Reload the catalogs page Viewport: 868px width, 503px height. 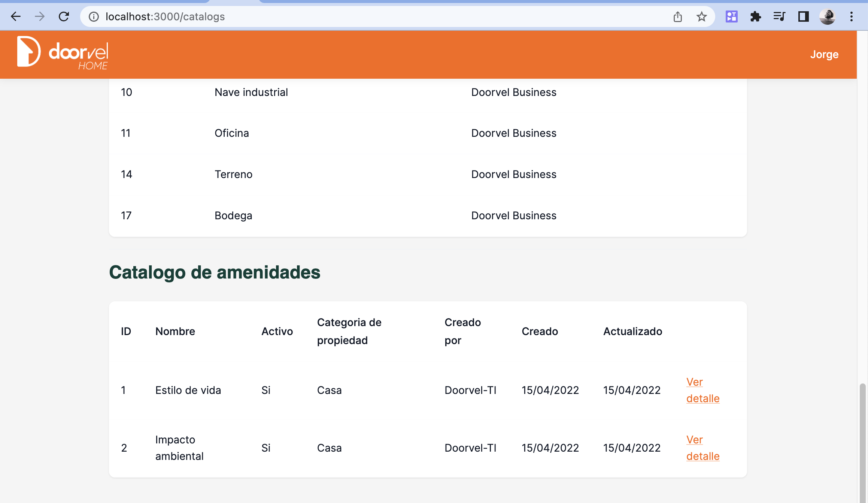64,16
